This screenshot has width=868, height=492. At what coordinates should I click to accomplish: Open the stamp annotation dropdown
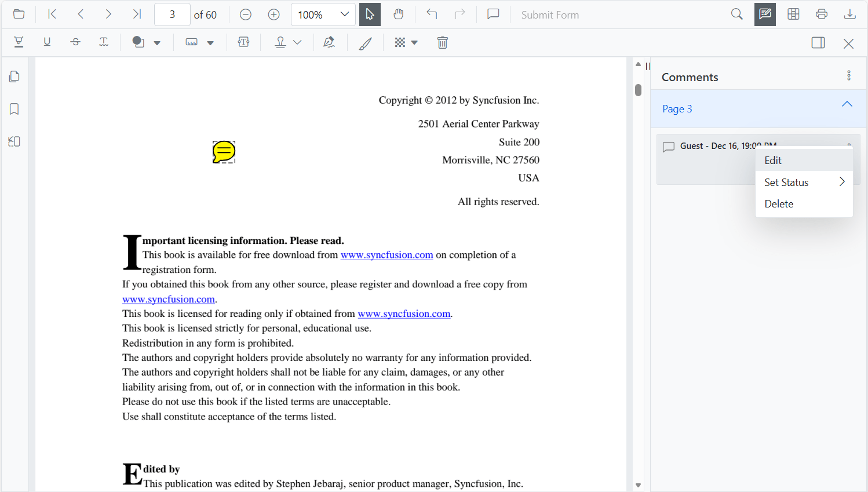pyautogui.click(x=297, y=42)
